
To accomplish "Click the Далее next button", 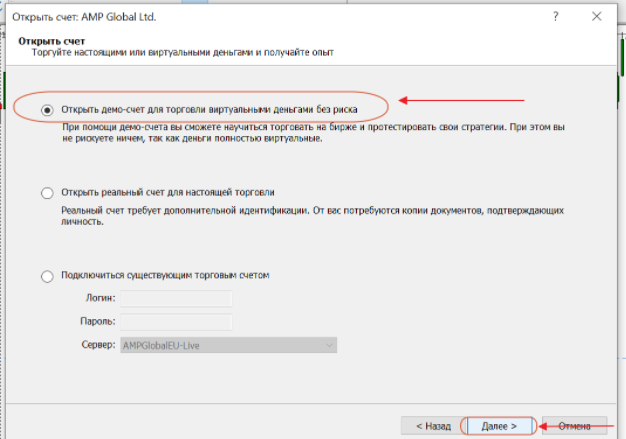I will coord(498,425).
